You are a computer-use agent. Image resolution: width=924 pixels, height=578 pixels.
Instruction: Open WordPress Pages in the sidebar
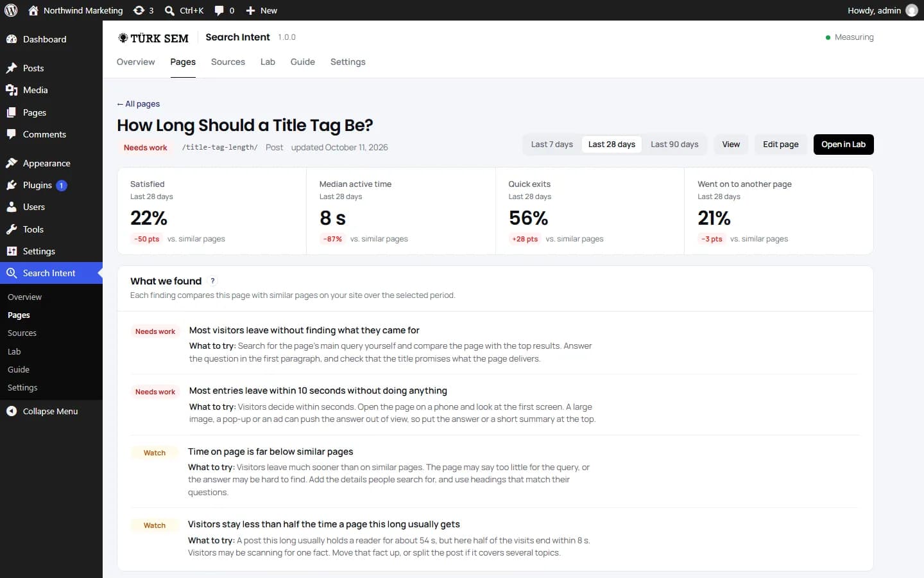coord(51,112)
